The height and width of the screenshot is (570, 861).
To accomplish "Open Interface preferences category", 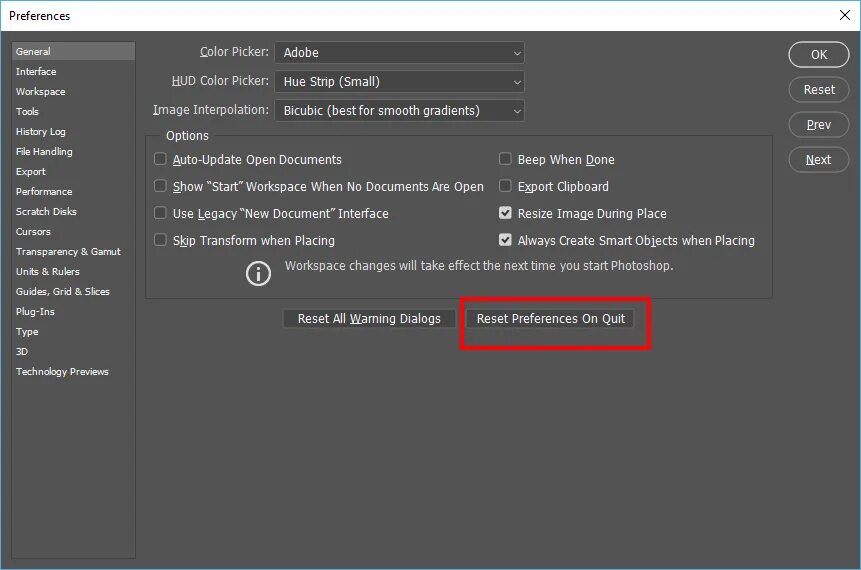I will (x=73, y=71).
